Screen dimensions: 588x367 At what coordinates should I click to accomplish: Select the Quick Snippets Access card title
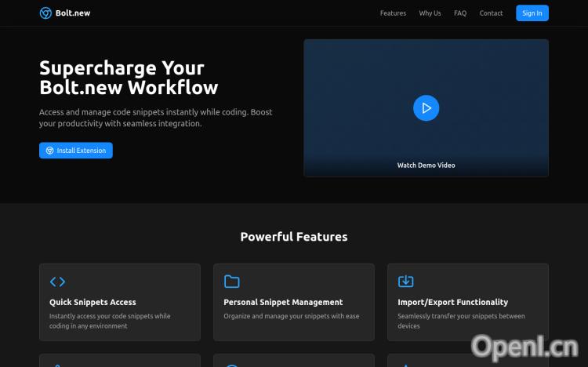click(93, 302)
